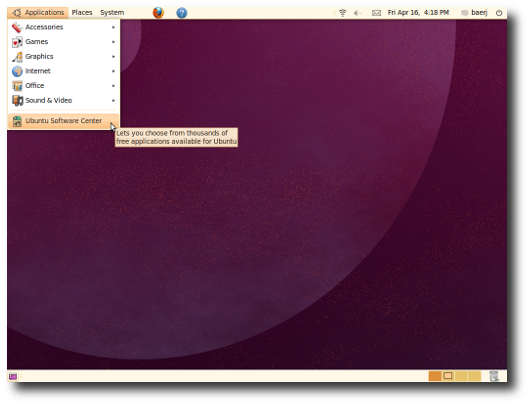Click the volume/back arrow indicator icon
530x405 pixels.
(357, 13)
